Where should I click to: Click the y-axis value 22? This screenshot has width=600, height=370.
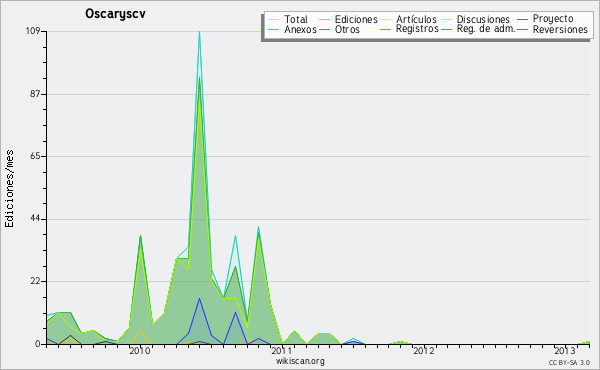point(35,282)
